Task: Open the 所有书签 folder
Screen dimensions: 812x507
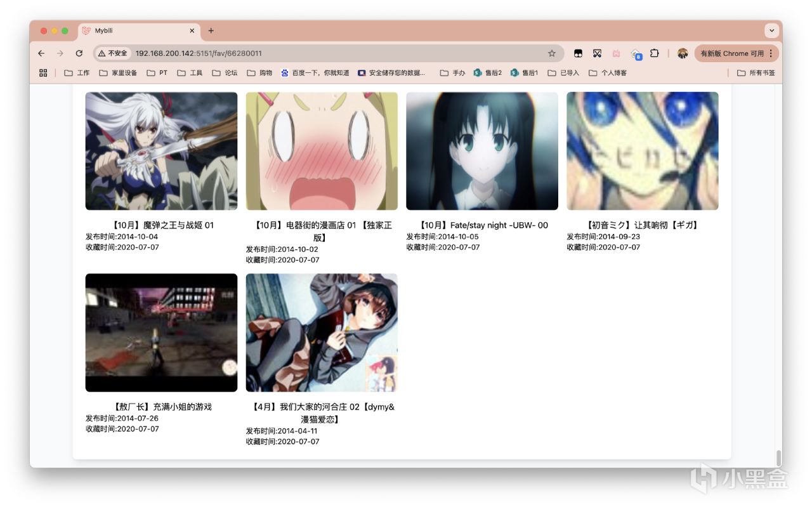Action: (x=756, y=73)
